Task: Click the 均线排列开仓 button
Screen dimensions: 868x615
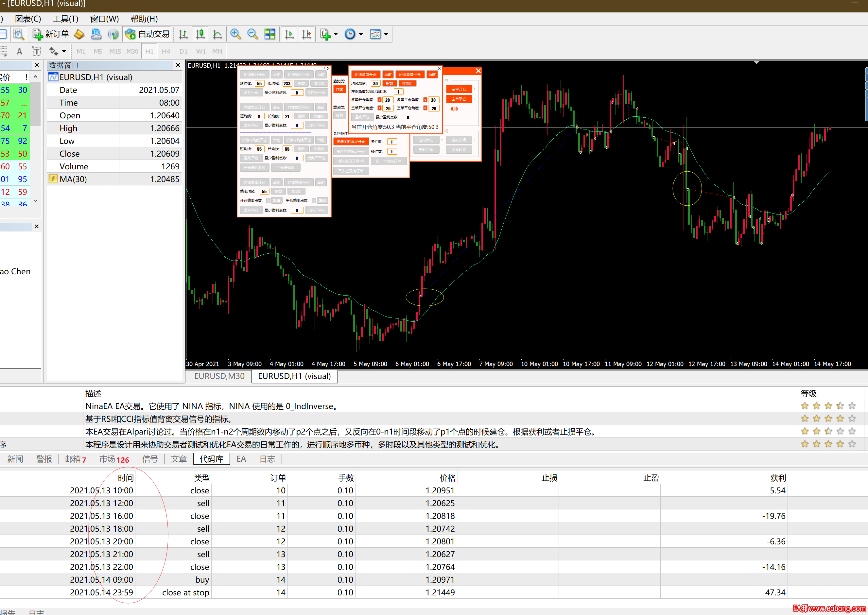Action: click(x=254, y=75)
